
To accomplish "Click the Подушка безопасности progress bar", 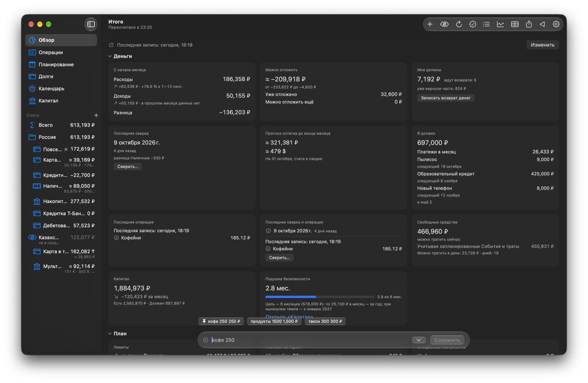I will (x=319, y=297).
